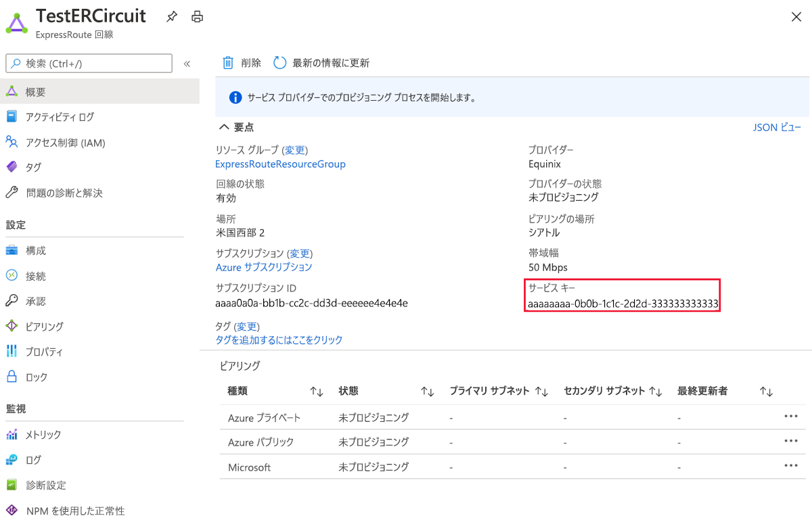The width and height of the screenshot is (812, 522).
Task: Open the ExpressRouteResourceGroup link
Action: coord(280,164)
